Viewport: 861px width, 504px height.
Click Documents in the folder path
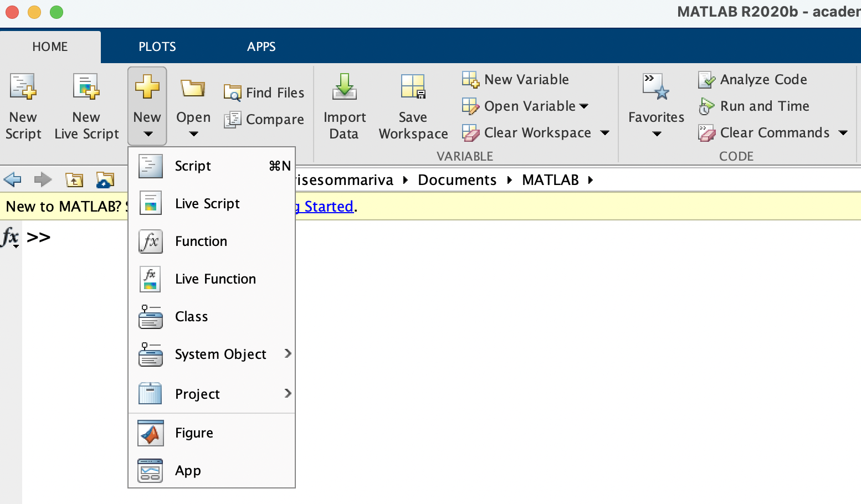pyautogui.click(x=457, y=179)
